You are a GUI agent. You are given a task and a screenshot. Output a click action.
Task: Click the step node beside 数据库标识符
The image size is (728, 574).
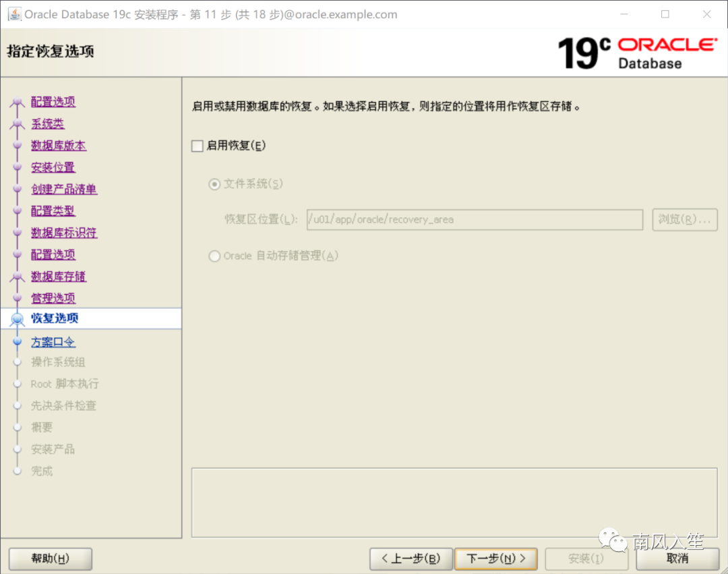click(x=17, y=232)
